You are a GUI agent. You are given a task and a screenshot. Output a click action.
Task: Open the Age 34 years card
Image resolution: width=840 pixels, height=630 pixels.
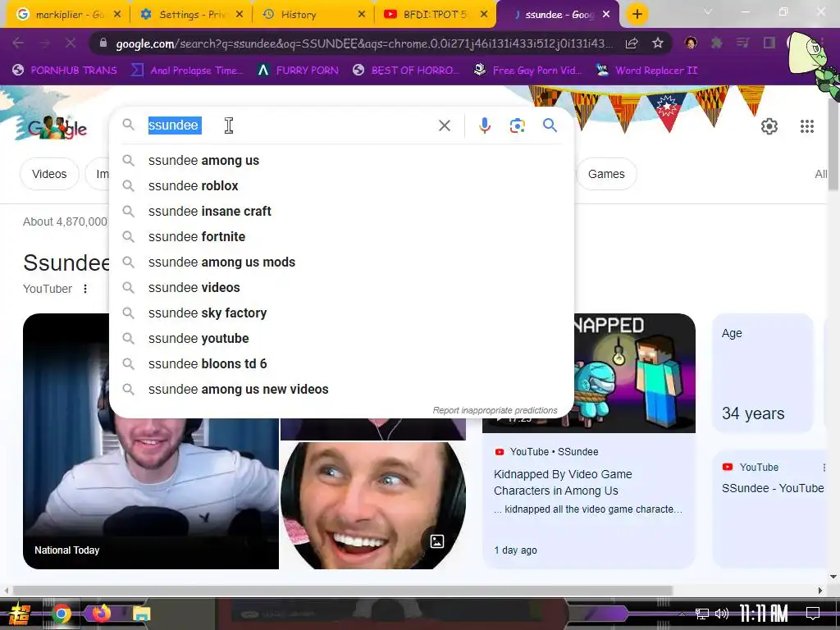763,373
